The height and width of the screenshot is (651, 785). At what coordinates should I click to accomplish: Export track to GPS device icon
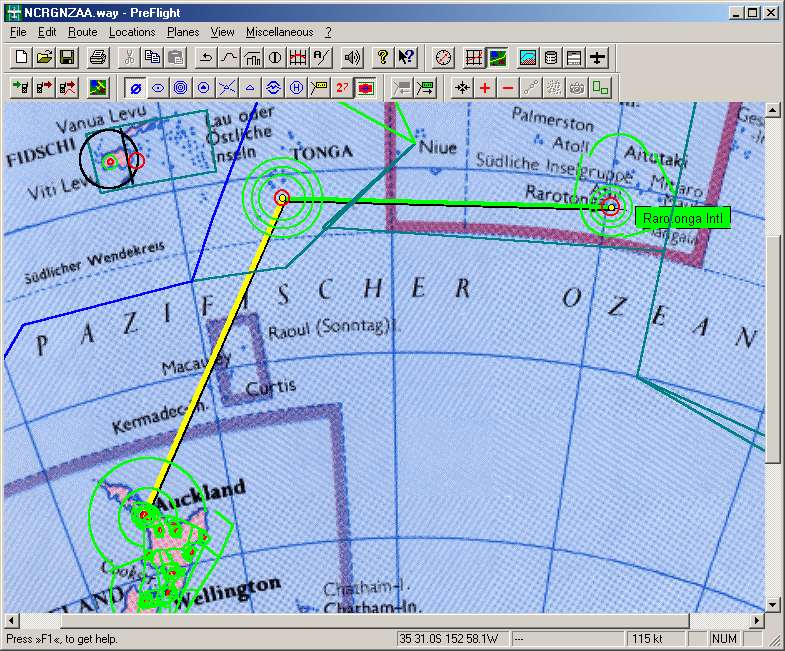(x=67, y=88)
